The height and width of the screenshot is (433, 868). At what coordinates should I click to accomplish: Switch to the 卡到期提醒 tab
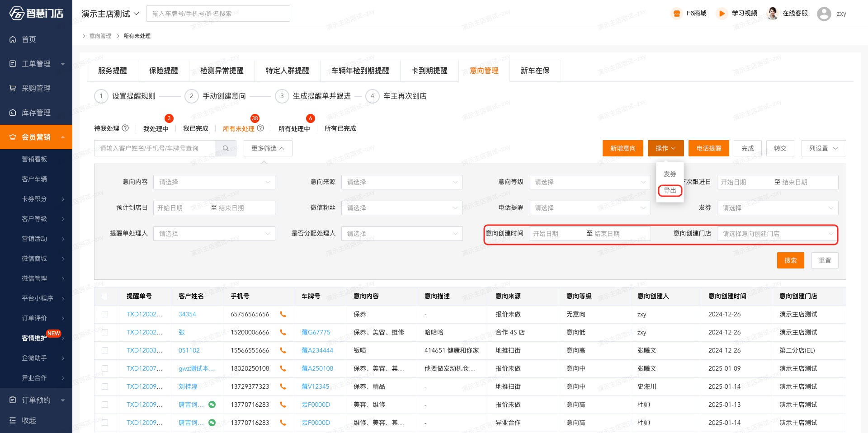[x=429, y=71]
